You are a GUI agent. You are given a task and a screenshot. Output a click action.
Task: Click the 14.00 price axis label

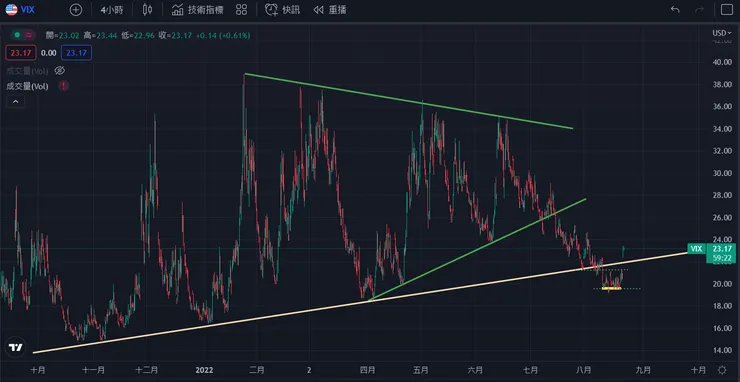pos(722,350)
